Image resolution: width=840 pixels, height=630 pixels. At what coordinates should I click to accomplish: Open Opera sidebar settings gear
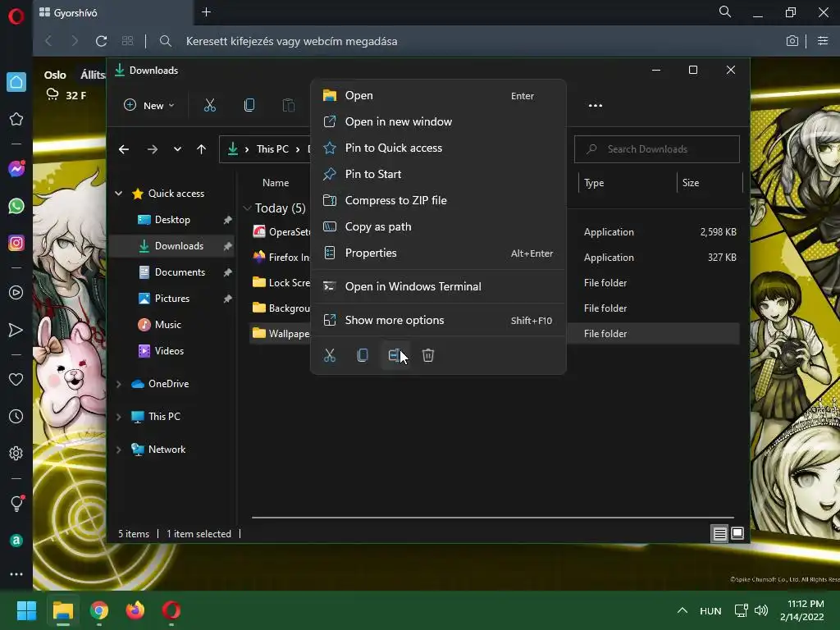tap(16, 453)
